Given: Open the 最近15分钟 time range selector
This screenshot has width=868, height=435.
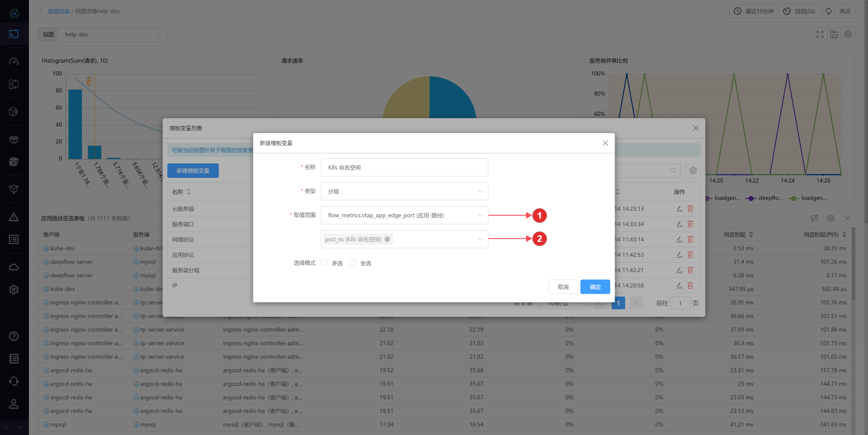Looking at the screenshot, I should [x=754, y=11].
